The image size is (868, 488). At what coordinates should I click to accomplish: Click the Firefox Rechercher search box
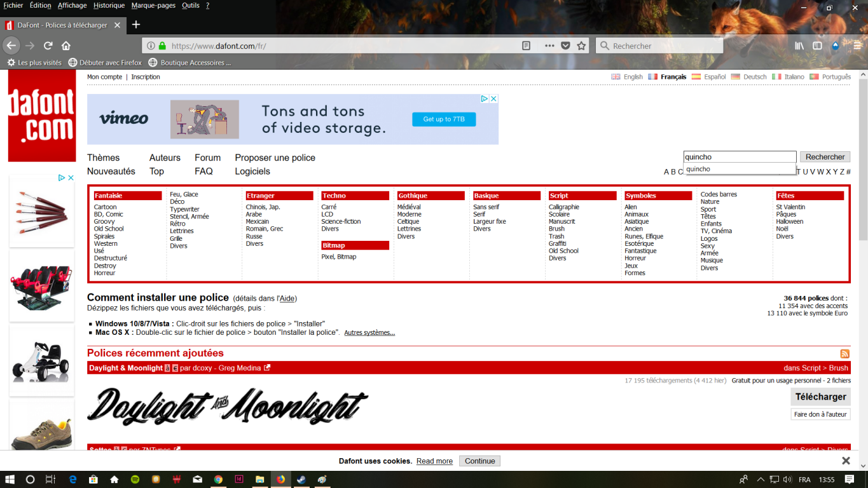tap(659, 46)
